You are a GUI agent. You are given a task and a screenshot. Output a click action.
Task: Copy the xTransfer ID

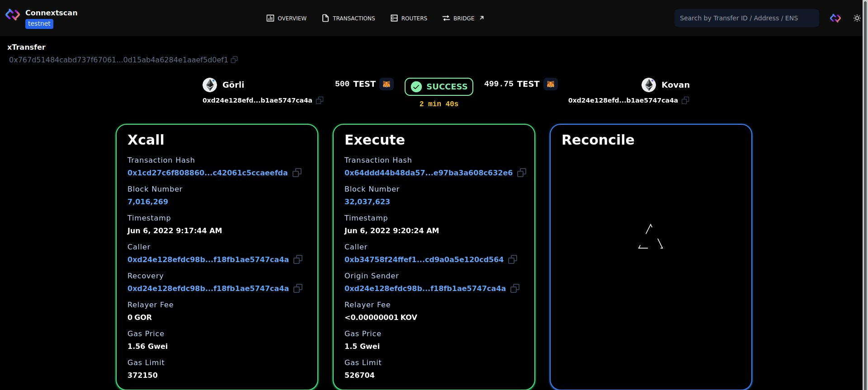click(234, 60)
